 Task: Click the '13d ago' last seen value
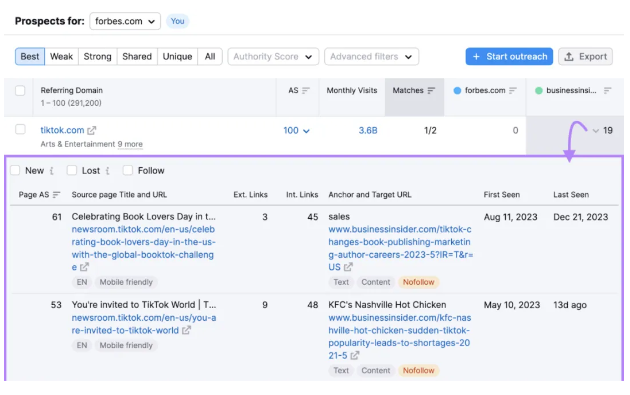[570, 305]
